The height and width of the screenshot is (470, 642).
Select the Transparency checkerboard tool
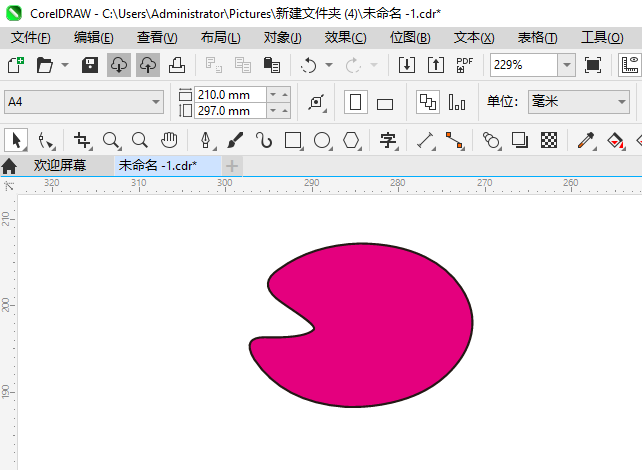click(x=549, y=140)
